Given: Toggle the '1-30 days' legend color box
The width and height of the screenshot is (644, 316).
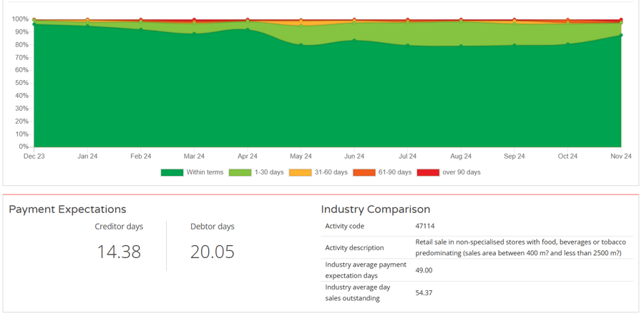Looking at the screenshot, I should [240, 172].
